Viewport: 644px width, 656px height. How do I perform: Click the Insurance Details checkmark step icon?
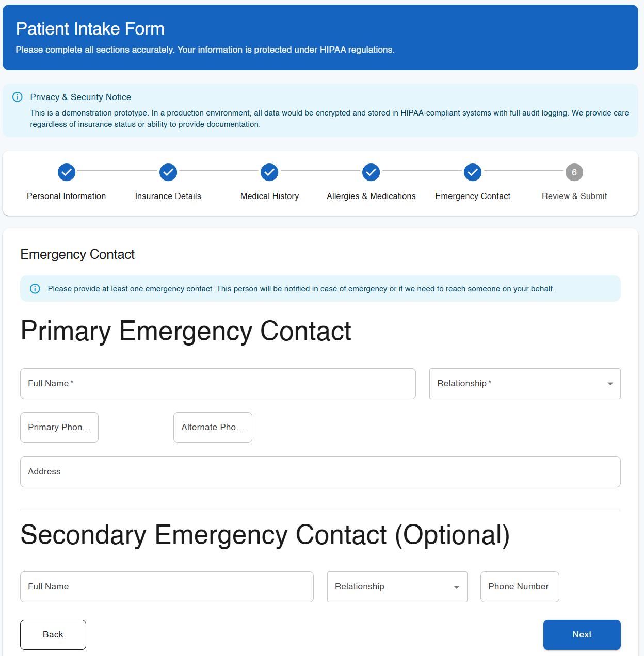pyautogui.click(x=168, y=172)
